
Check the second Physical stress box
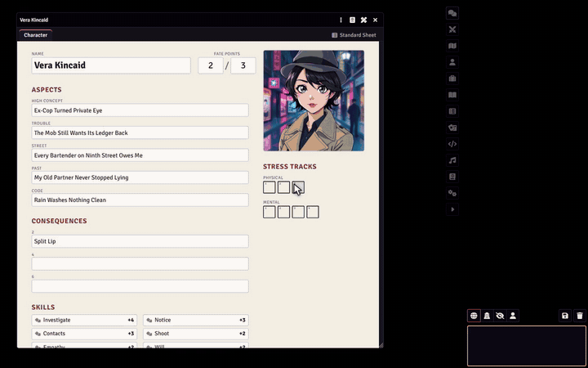(284, 187)
